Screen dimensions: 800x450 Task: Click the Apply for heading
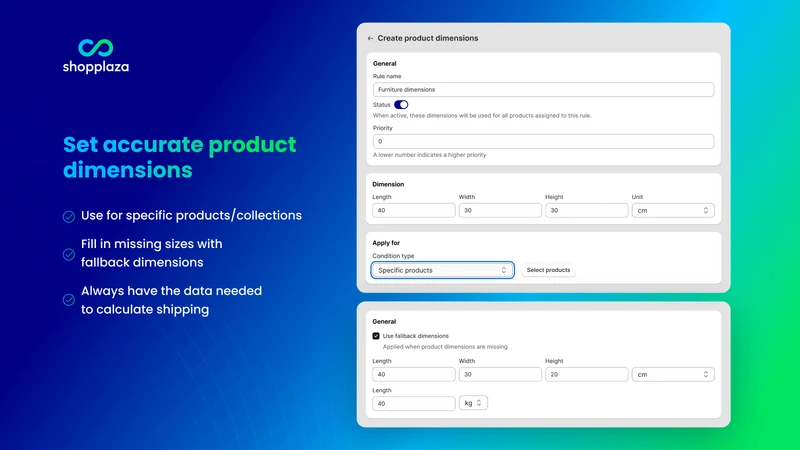386,243
